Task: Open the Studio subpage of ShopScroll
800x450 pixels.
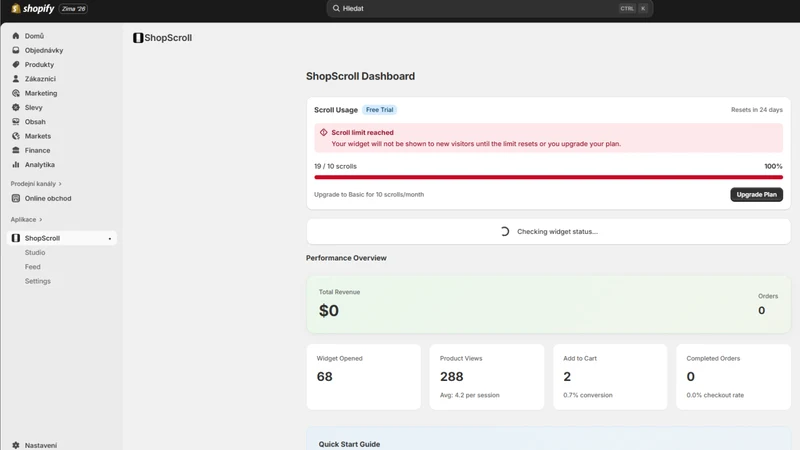Action: tap(35, 252)
